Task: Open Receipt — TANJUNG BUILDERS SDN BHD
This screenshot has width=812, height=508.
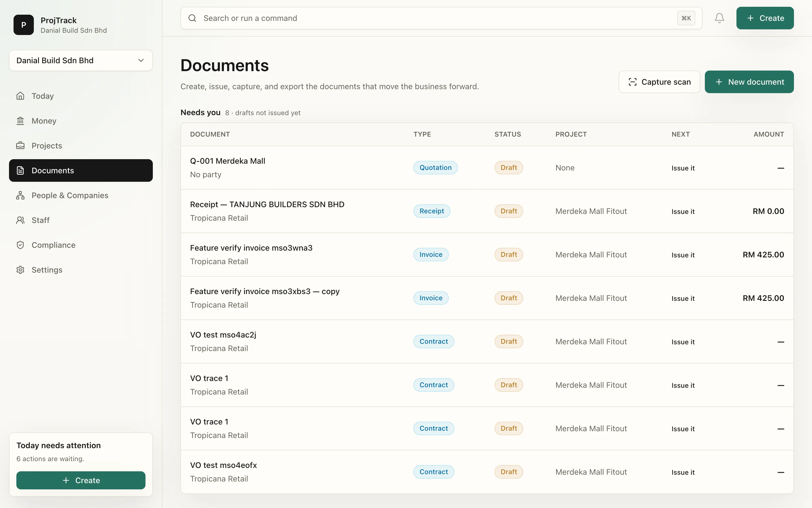Action: [x=267, y=204]
